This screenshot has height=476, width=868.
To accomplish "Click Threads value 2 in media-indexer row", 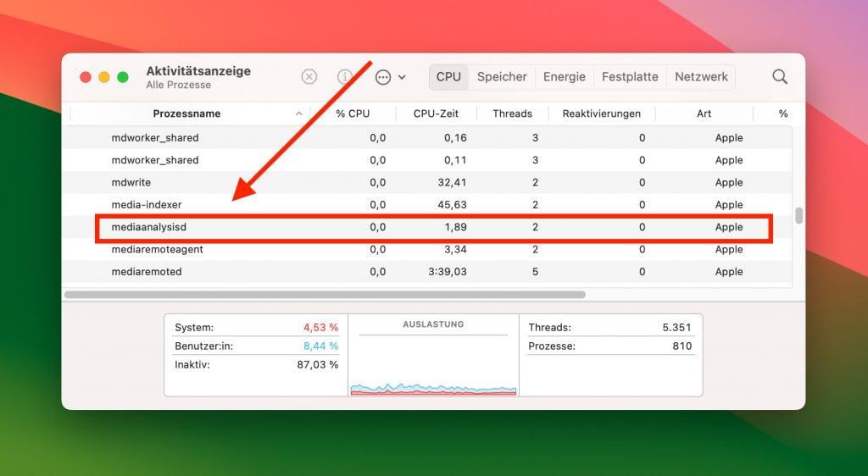I will coord(535,205).
